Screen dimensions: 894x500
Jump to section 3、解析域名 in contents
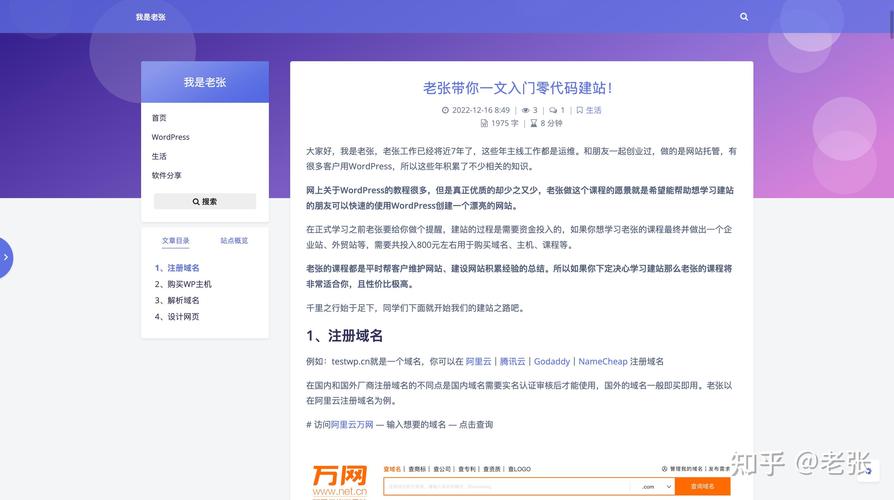pos(177,300)
